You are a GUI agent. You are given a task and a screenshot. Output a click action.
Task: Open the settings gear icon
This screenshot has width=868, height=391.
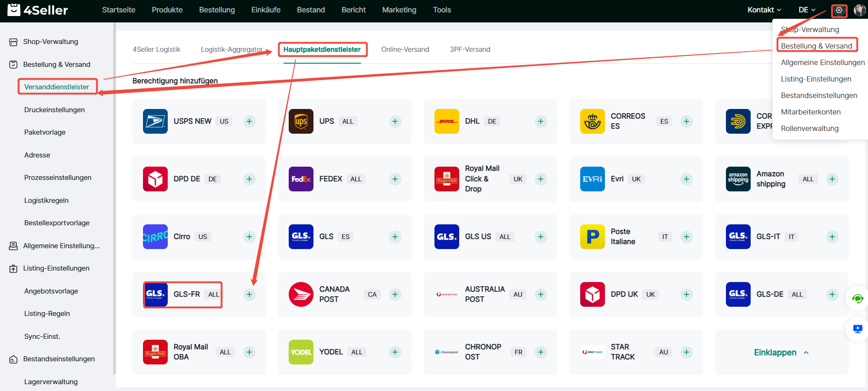coord(839,10)
